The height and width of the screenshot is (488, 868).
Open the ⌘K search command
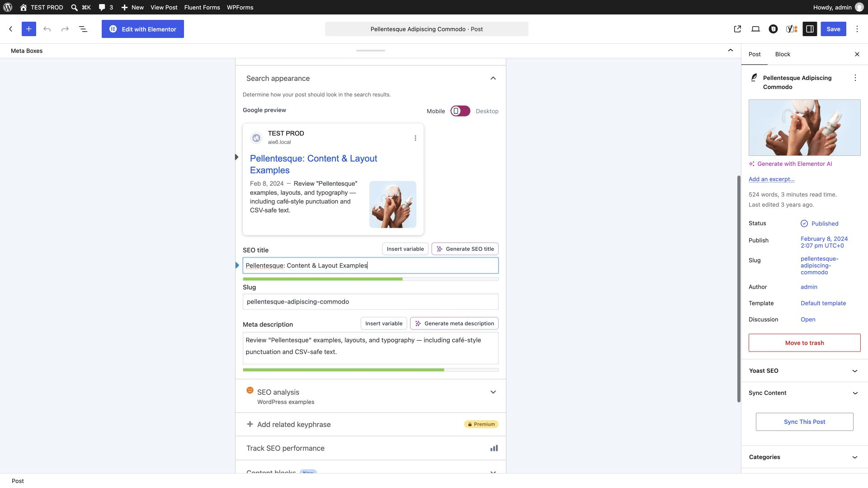81,7
